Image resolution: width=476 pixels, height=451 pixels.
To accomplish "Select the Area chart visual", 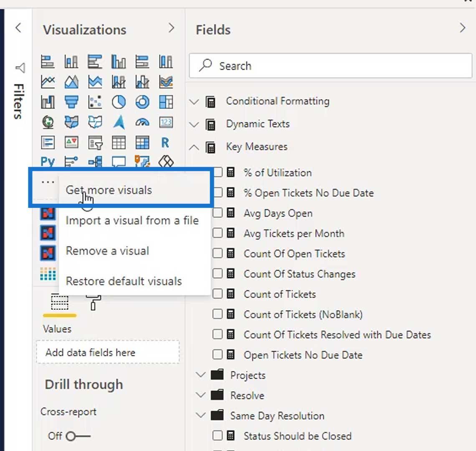I will pos(71,82).
